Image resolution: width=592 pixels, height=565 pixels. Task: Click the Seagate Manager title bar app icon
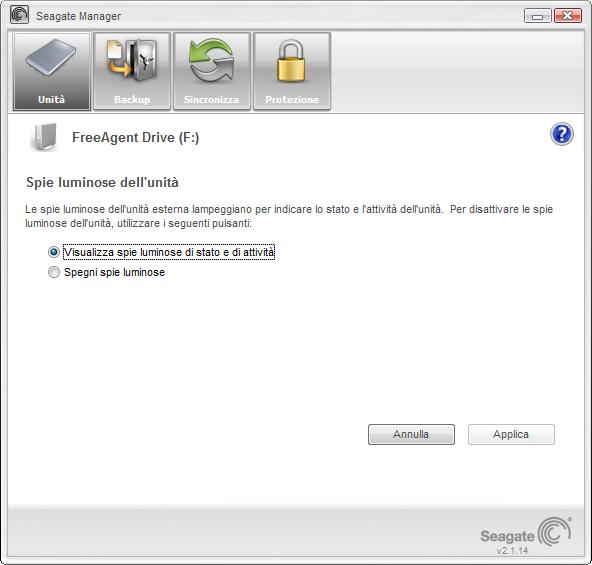(x=19, y=15)
